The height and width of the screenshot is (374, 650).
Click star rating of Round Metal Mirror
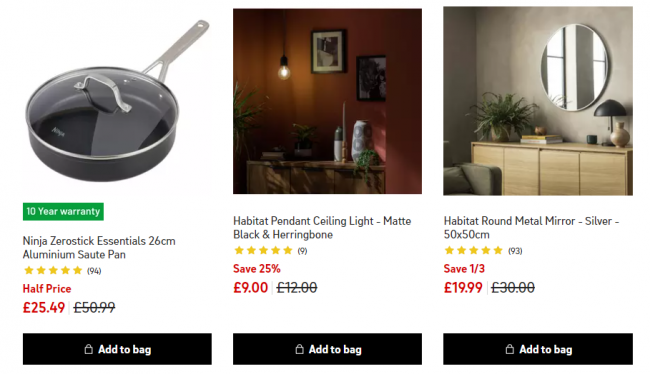coord(473,250)
